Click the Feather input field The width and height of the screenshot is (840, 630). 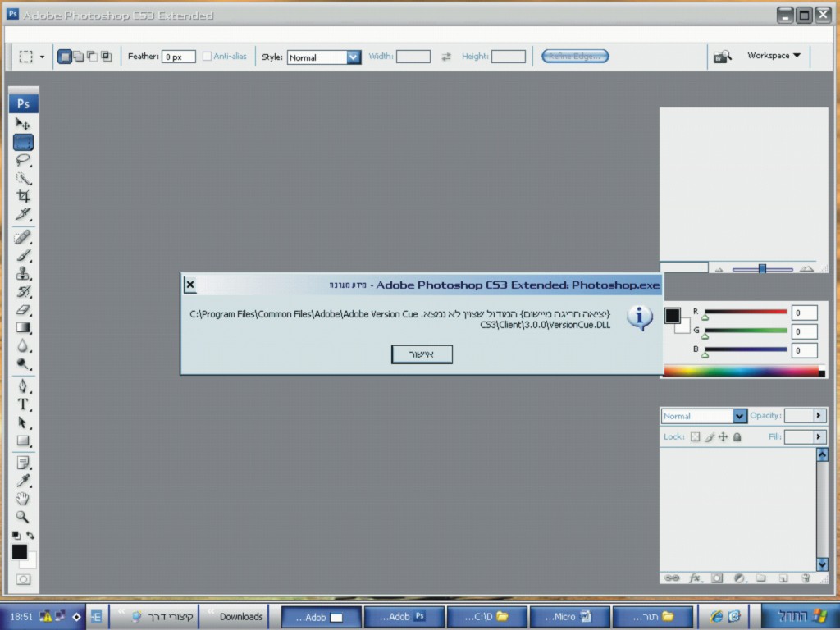(x=178, y=57)
